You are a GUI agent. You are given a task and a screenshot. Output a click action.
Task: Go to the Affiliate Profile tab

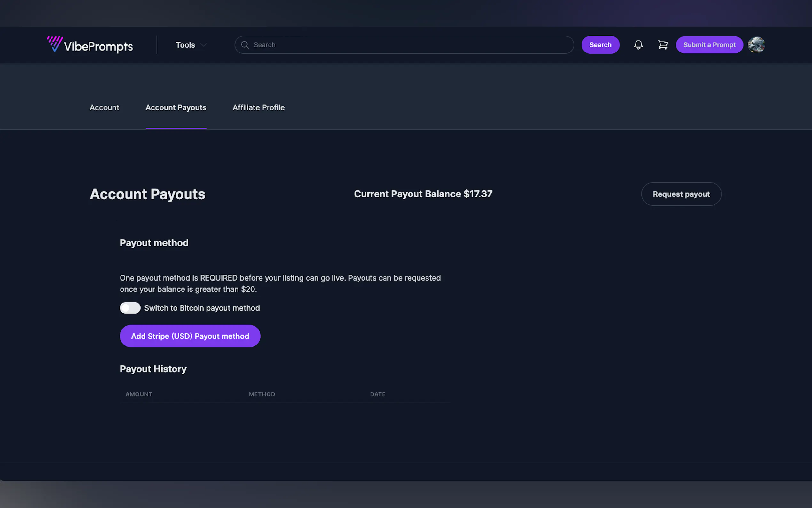coord(259,107)
